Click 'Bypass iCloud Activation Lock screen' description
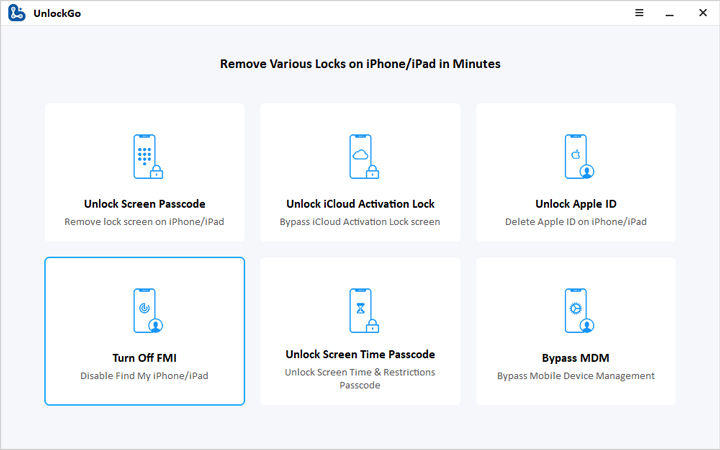Screen dimensions: 720x450 click(x=360, y=222)
